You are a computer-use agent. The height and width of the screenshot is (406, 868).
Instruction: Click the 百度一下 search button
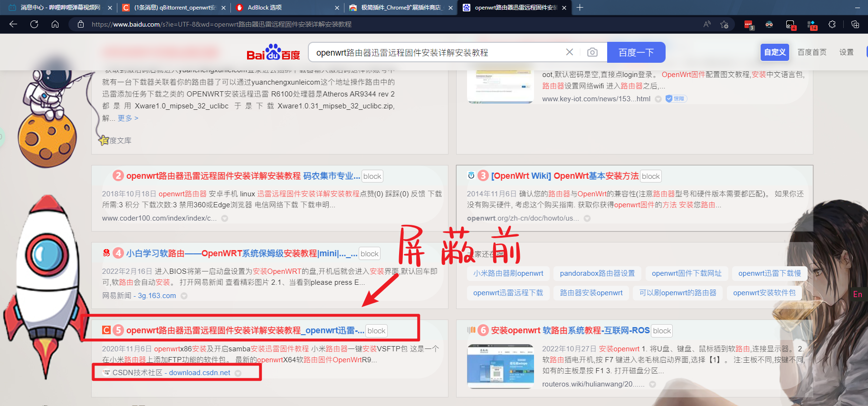tap(636, 52)
